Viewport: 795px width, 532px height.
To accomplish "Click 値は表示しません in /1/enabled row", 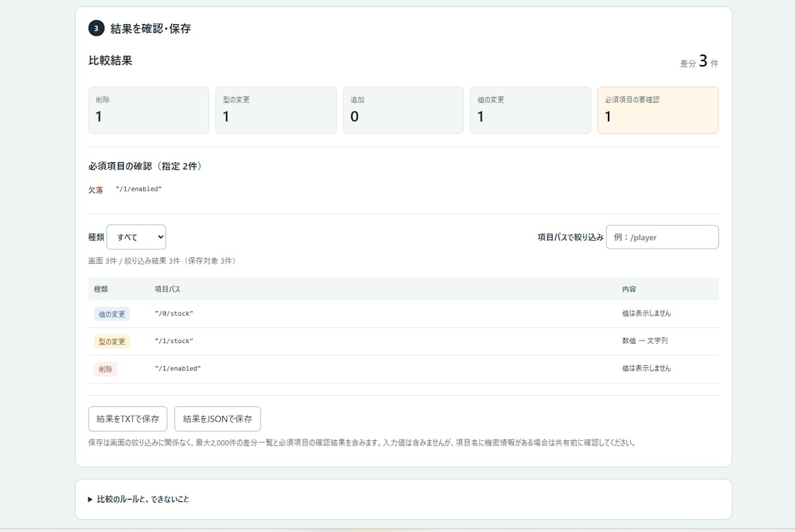I will (x=646, y=368).
